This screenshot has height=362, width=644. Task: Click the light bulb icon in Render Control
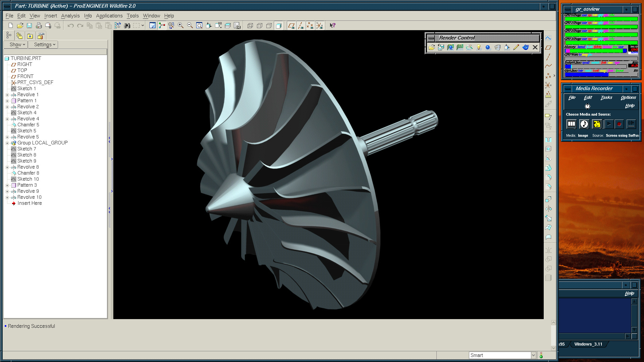(x=479, y=48)
